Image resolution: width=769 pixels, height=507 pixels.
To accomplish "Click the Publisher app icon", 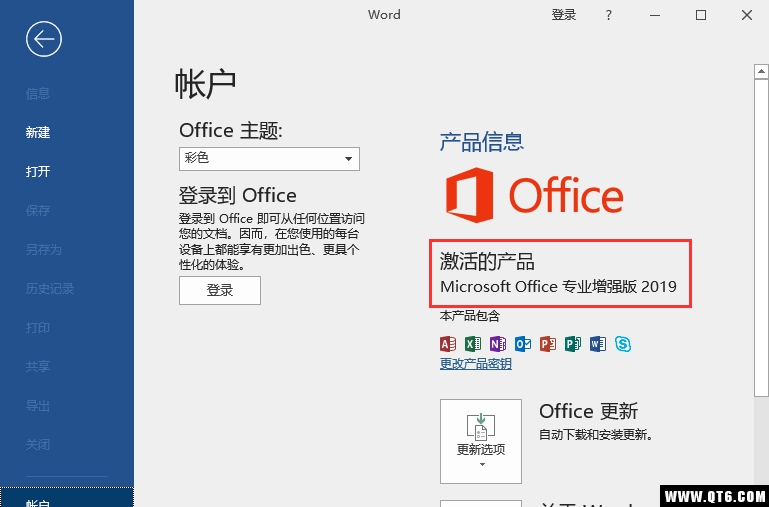I will click(x=573, y=344).
